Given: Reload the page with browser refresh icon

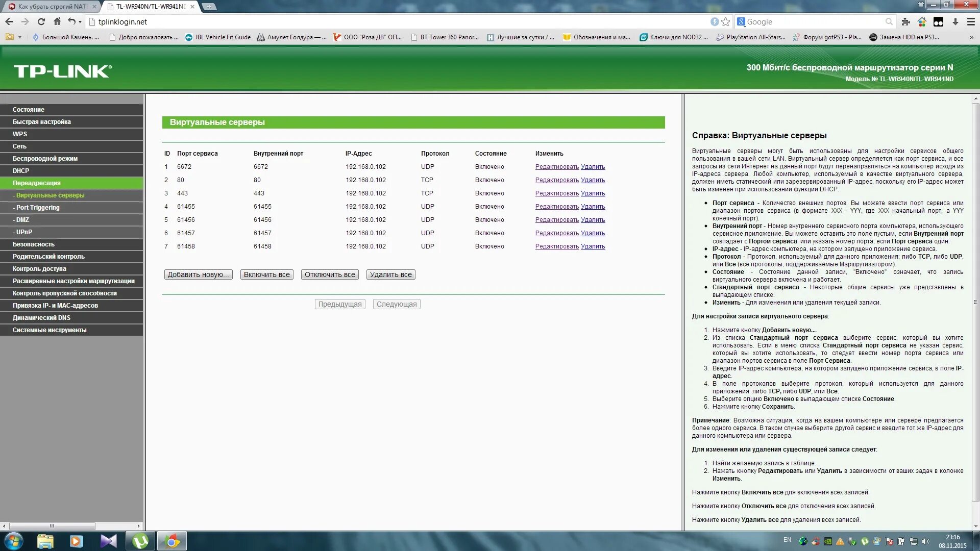Looking at the screenshot, I should [x=41, y=21].
